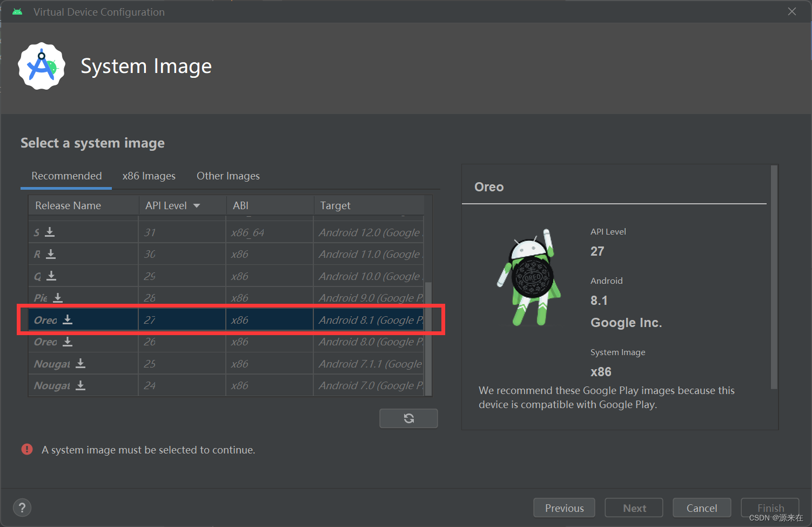Select the Android 8.0 target cell
The width and height of the screenshot is (812, 527).
(x=368, y=342)
